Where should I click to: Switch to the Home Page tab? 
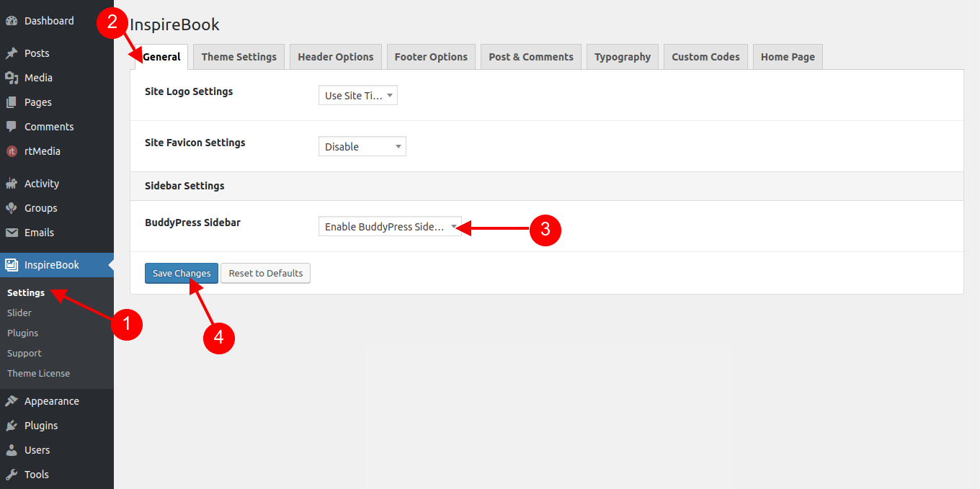788,57
